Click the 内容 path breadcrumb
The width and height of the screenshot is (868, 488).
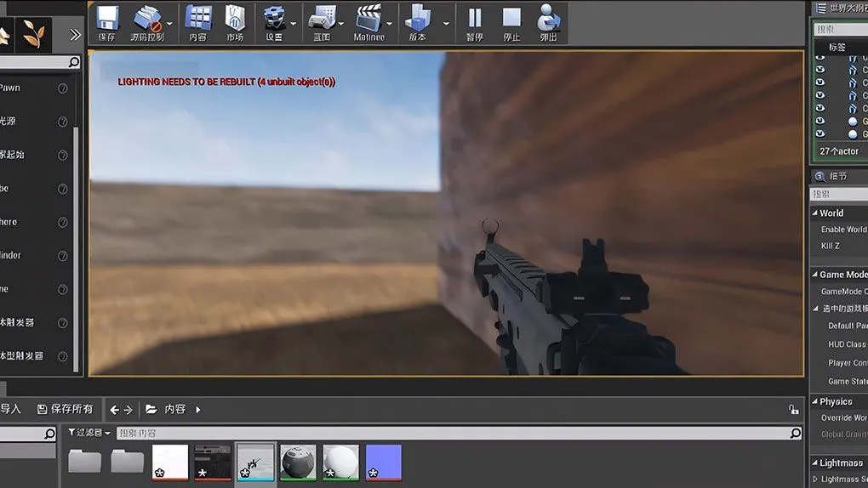(175, 410)
